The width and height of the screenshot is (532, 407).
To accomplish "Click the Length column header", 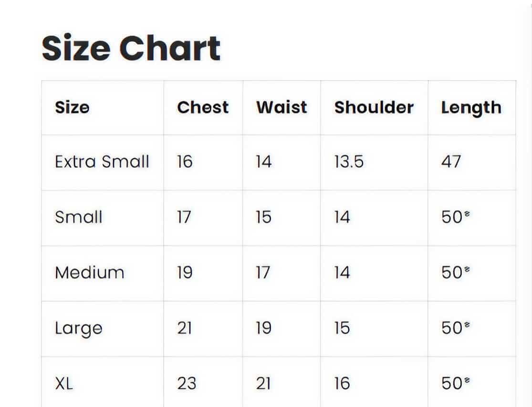I will point(471,108).
